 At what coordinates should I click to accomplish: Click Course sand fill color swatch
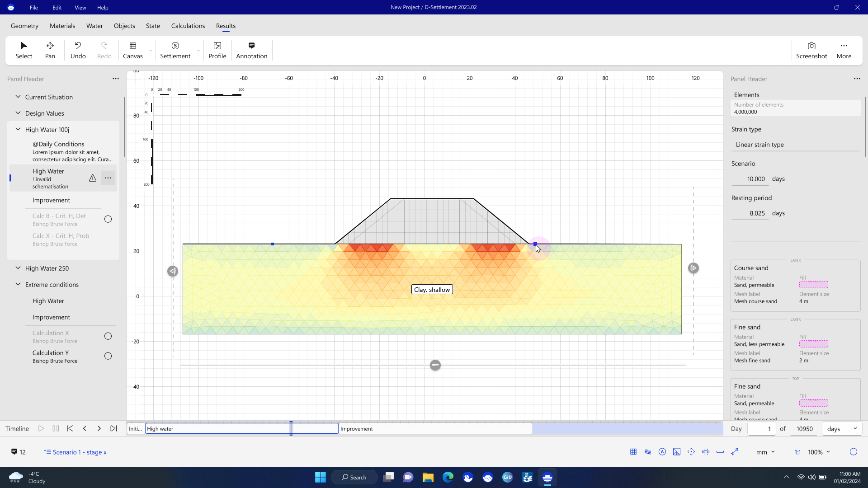[x=813, y=285]
